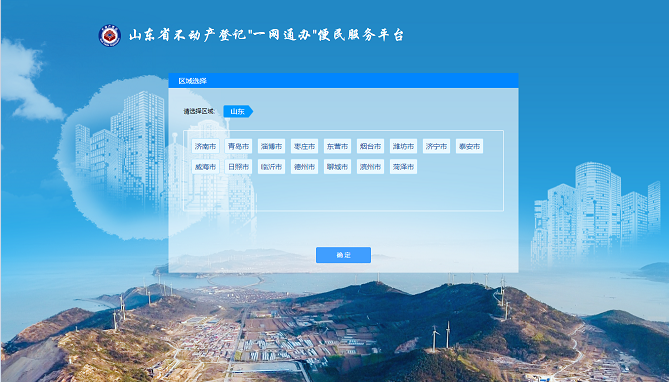Select 济南市 city option

coord(205,146)
